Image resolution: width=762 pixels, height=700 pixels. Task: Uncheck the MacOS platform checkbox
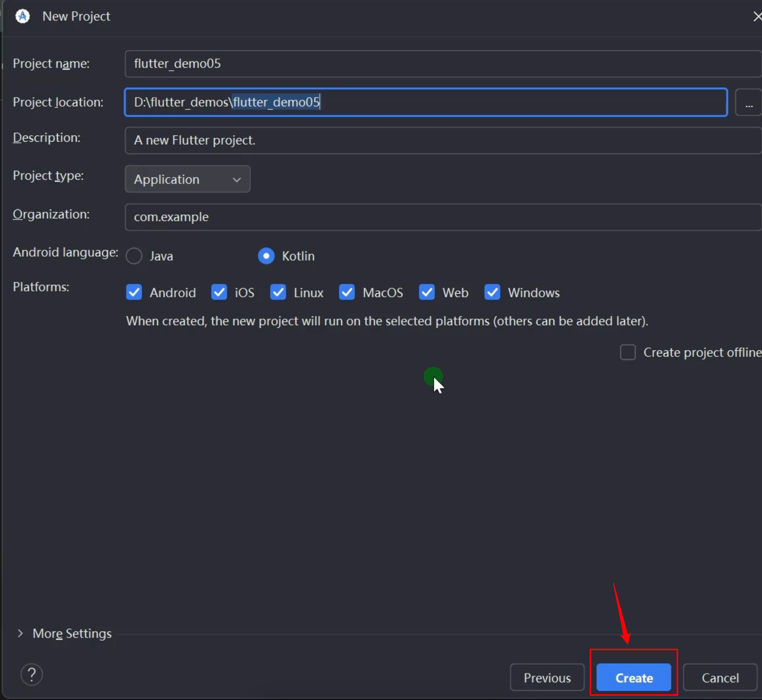click(347, 292)
